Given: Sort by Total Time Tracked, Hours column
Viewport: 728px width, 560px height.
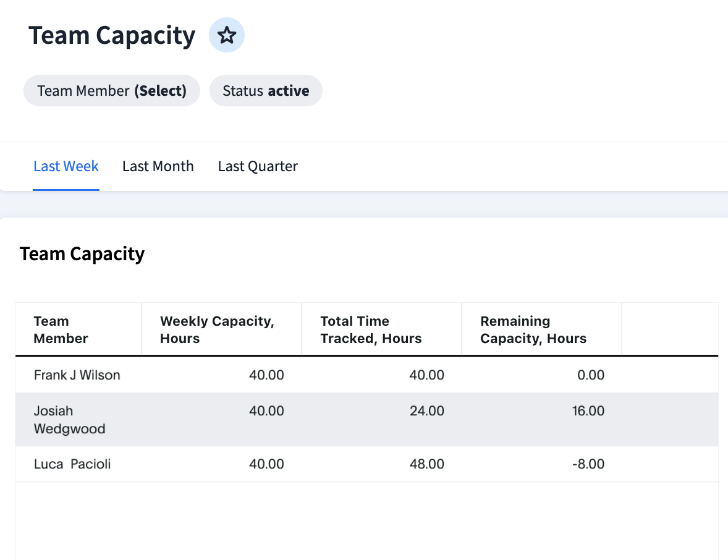Looking at the screenshot, I should pos(371,329).
